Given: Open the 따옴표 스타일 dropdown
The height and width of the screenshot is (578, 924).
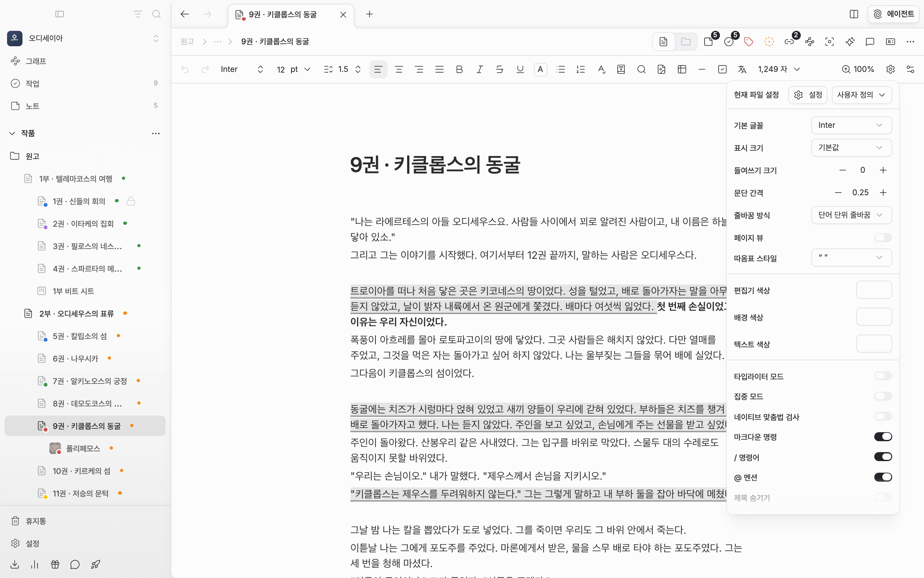Looking at the screenshot, I should pyautogui.click(x=851, y=258).
